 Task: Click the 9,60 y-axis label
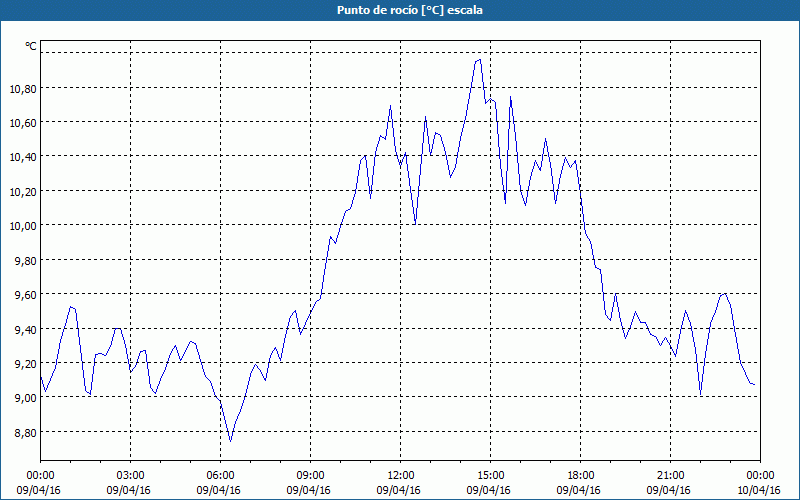[26, 295]
